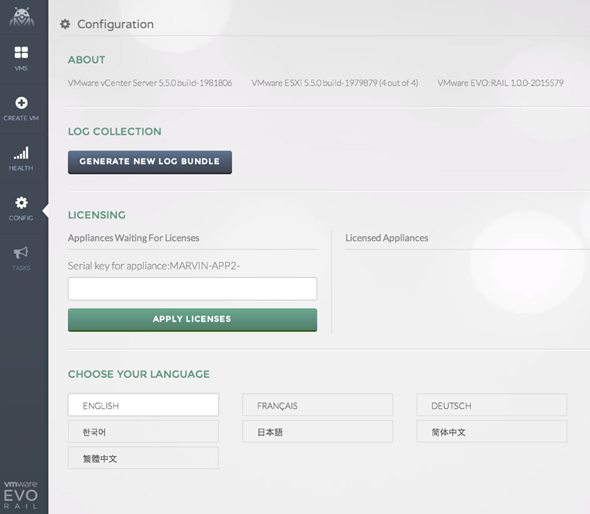Choose Français as the language
Image resolution: width=590 pixels, height=514 pixels.
(317, 405)
